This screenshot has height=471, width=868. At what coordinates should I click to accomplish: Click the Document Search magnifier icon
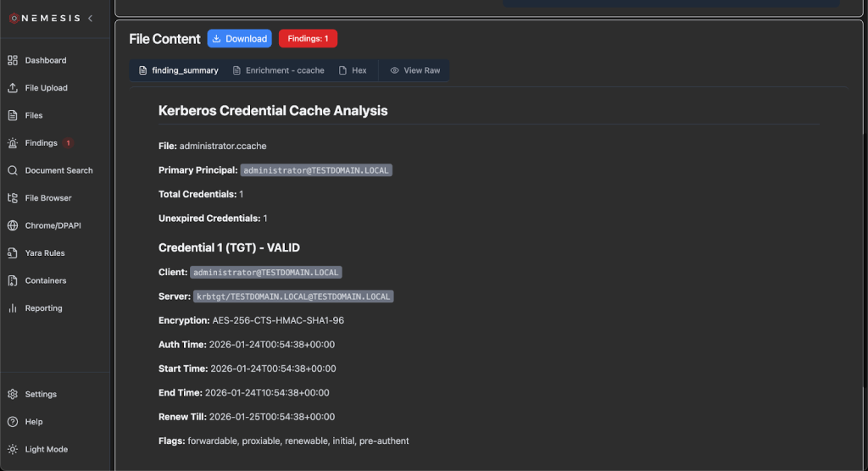click(x=13, y=170)
